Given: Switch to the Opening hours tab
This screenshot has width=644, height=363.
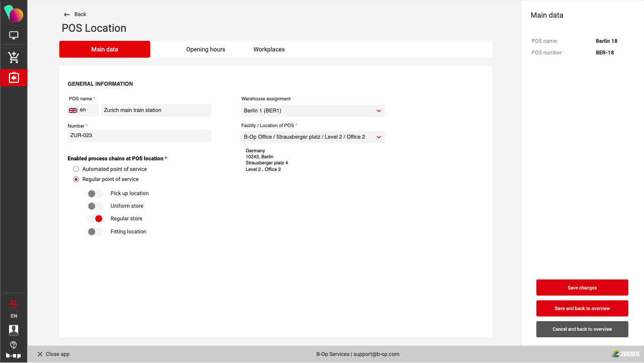Looking at the screenshot, I should point(205,49).
